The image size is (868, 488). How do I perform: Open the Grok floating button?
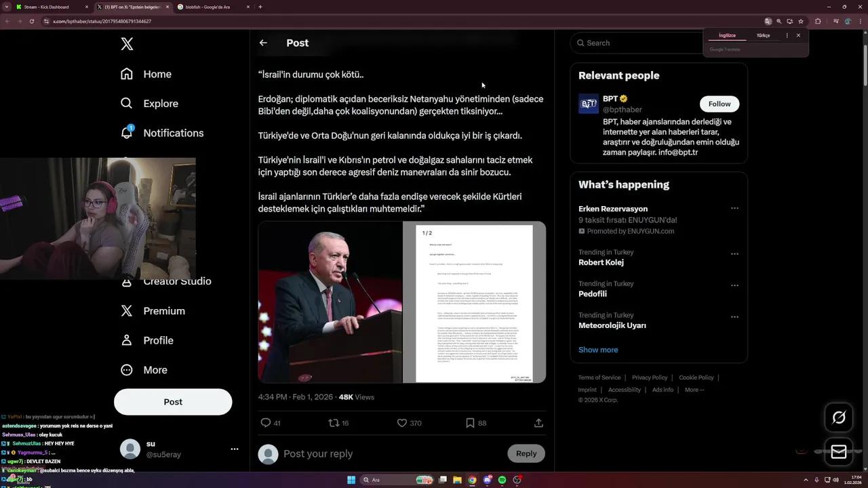(x=838, y=418)
